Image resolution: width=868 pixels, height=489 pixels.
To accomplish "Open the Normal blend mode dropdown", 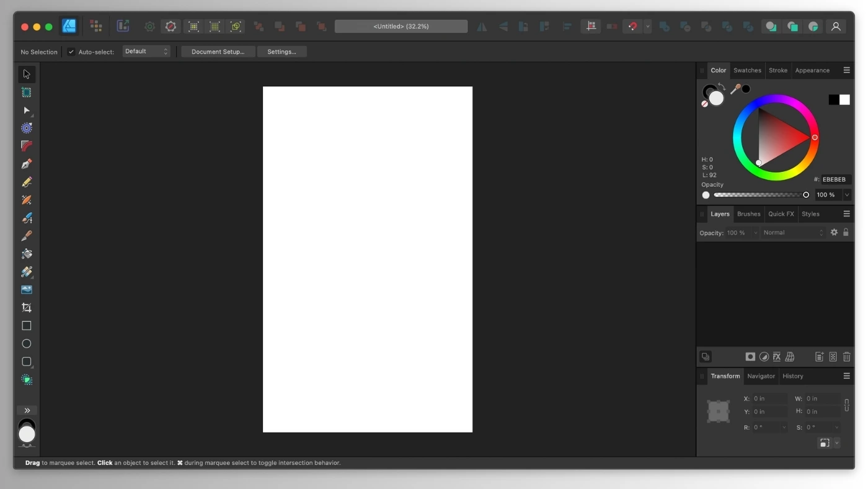I will coord(794,233).
